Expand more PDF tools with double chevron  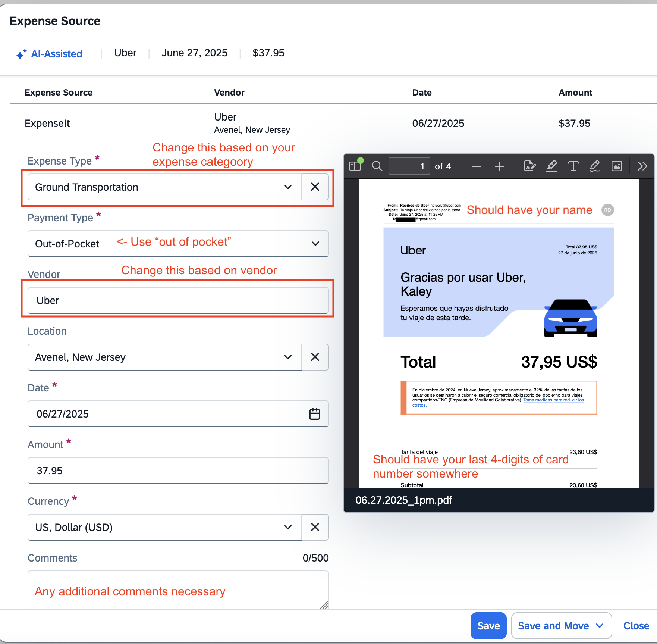point(642,166)
